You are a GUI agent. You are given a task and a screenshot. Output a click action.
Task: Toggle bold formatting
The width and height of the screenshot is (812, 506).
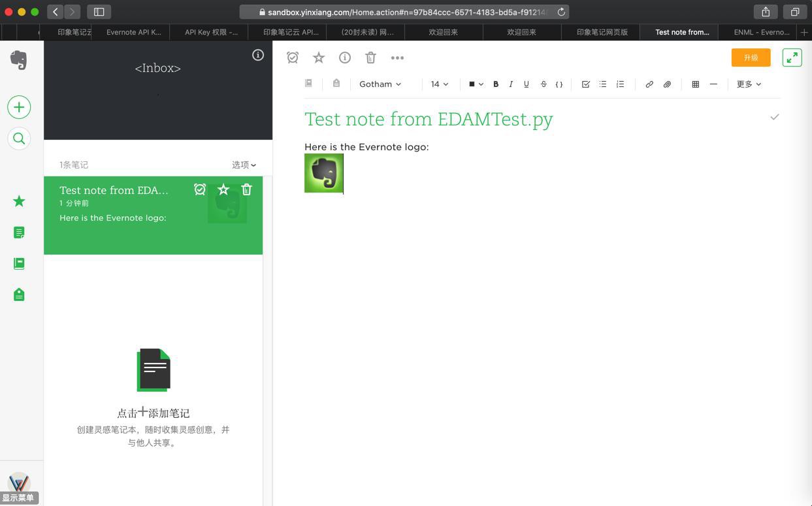coord(496,84)
